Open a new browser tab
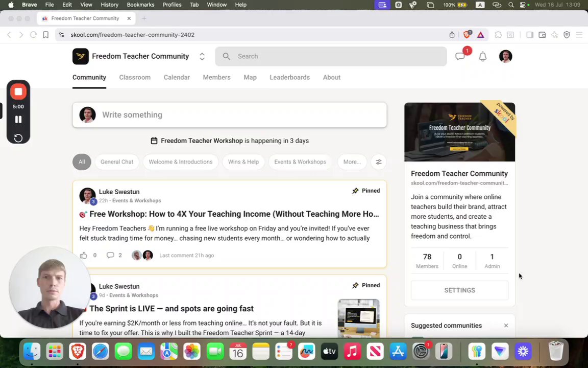Image resolution: width=588 pixels, height=368 pixels. coord(144,18)
